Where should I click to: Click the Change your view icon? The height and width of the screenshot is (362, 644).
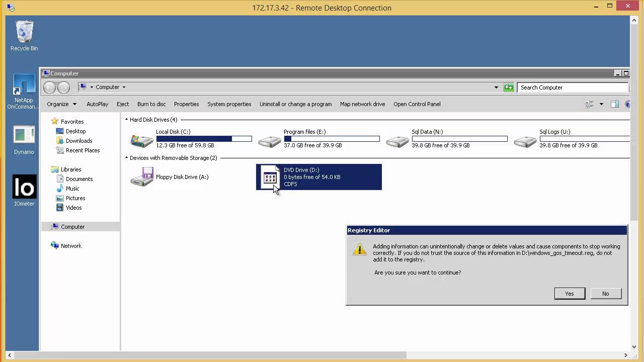590,104
